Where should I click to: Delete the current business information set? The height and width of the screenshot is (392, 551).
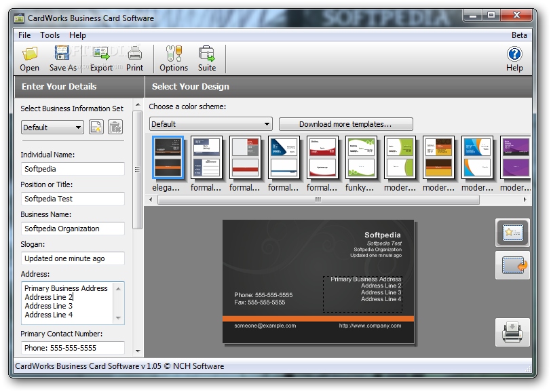pyautogui.click(x=115, y=127)
